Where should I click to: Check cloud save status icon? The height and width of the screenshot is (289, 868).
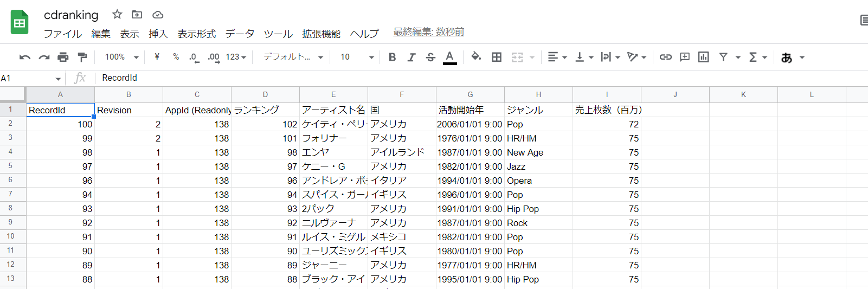(158, 15)
